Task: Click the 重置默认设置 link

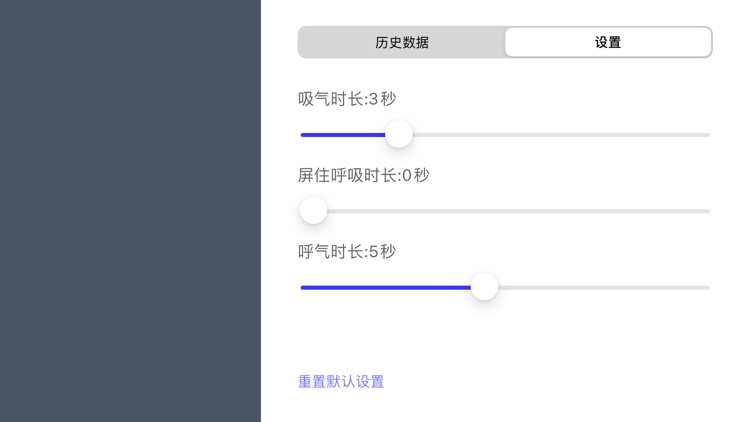Action: 341,381
